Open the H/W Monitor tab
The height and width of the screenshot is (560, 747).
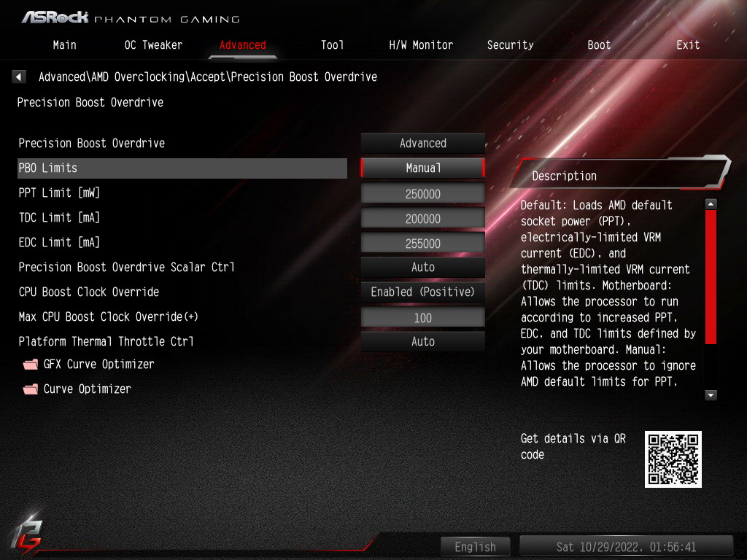[421, 45]
